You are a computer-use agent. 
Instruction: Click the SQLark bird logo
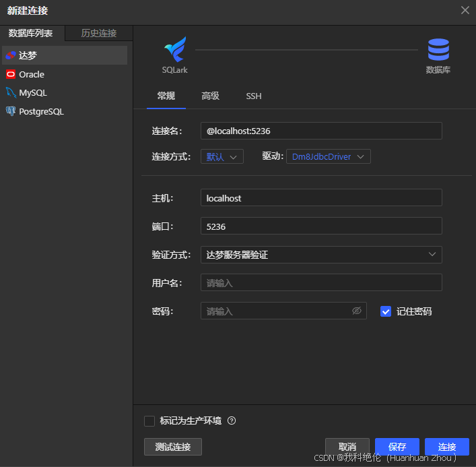(x=175, y=49)
